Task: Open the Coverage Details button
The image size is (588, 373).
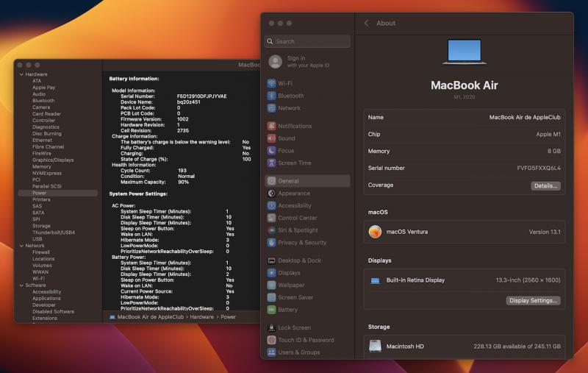Action: click(x=545, y=185)
